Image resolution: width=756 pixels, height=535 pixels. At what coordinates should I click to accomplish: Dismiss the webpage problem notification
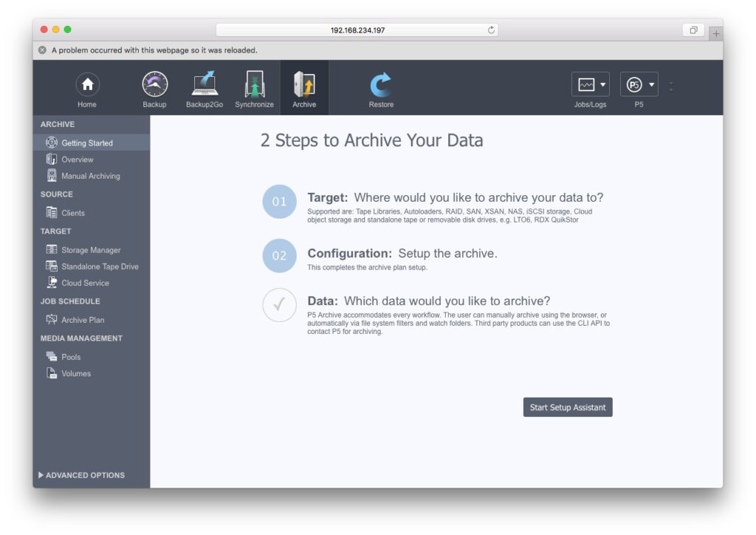[42, 50]
